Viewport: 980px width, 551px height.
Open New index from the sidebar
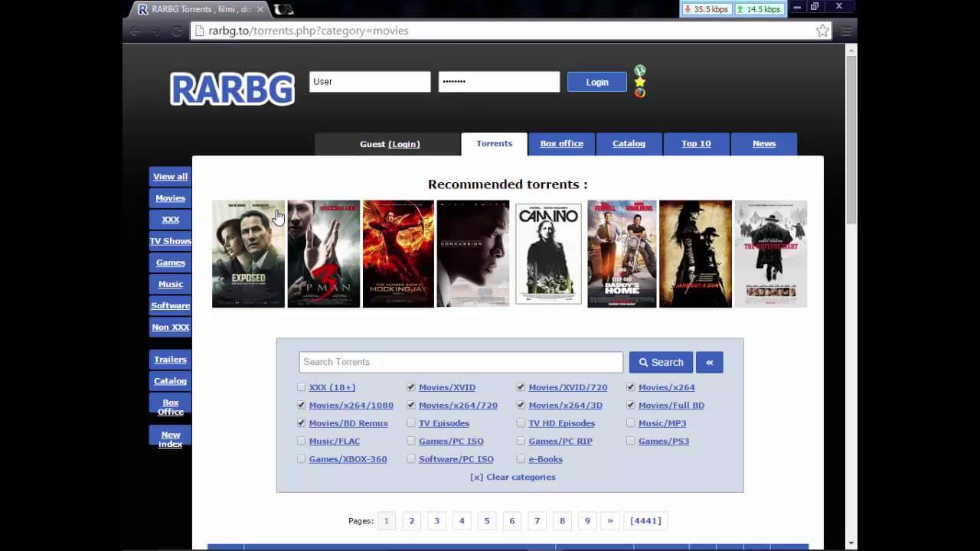(170, 439)
